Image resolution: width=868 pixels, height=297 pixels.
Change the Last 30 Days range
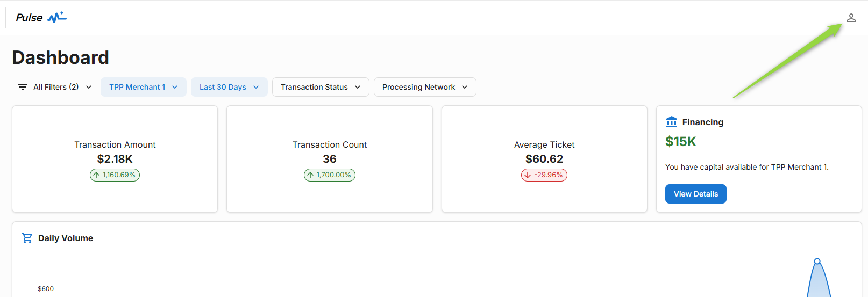tap(229, 87)
